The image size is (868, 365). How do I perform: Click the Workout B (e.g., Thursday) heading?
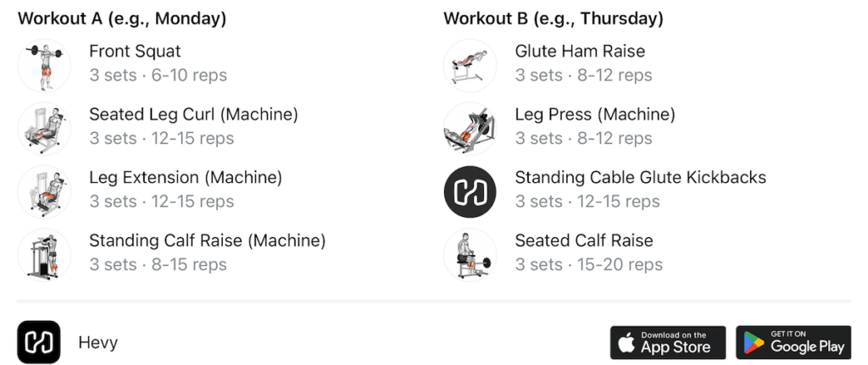pos(553,19)
